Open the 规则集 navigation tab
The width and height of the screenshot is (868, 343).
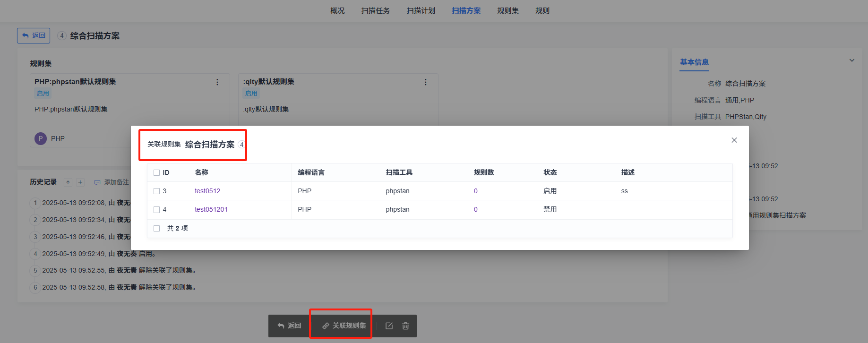(507, 10)
